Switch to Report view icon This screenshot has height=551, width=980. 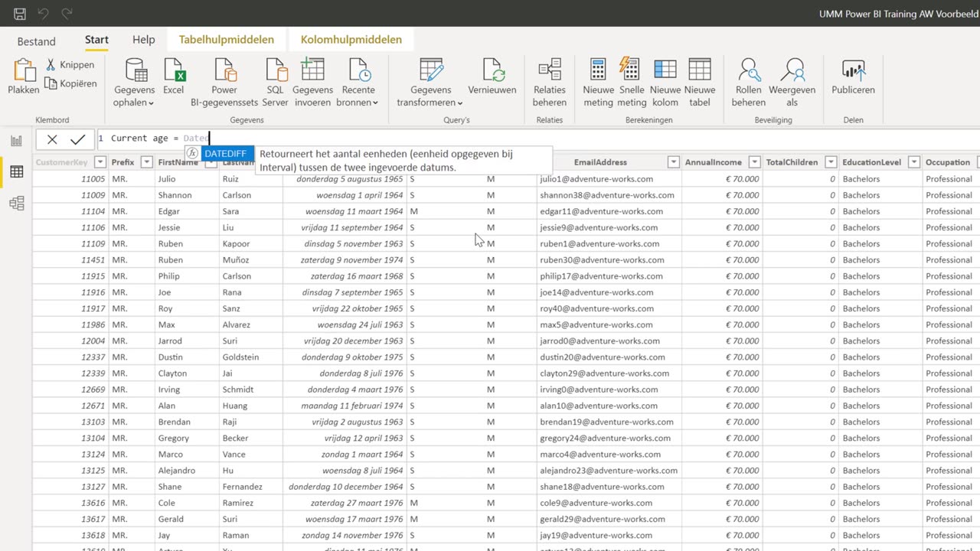click(16, 141)
